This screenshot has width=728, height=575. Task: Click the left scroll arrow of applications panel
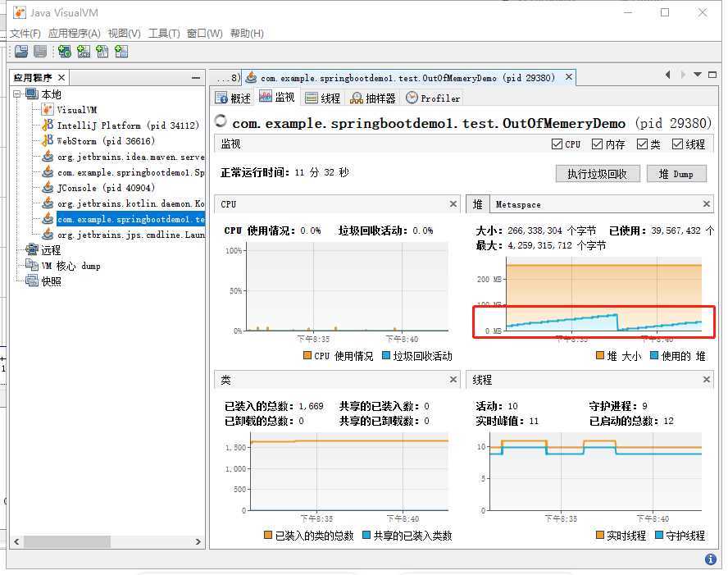click(16, 541)
